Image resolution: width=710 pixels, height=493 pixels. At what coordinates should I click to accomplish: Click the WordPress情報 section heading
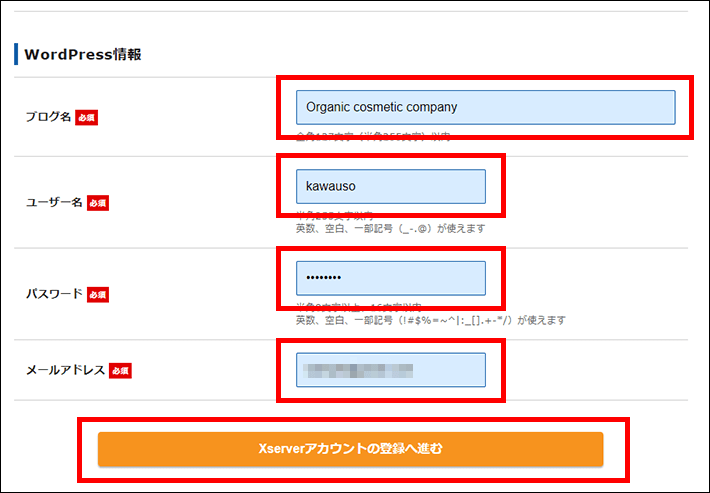point(83,54)
